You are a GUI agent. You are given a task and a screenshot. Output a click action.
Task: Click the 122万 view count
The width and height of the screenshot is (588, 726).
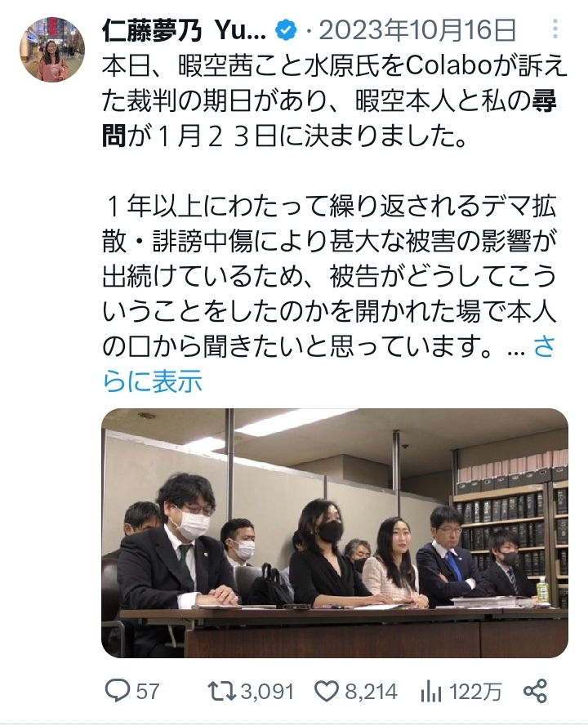tap(476, 692)
